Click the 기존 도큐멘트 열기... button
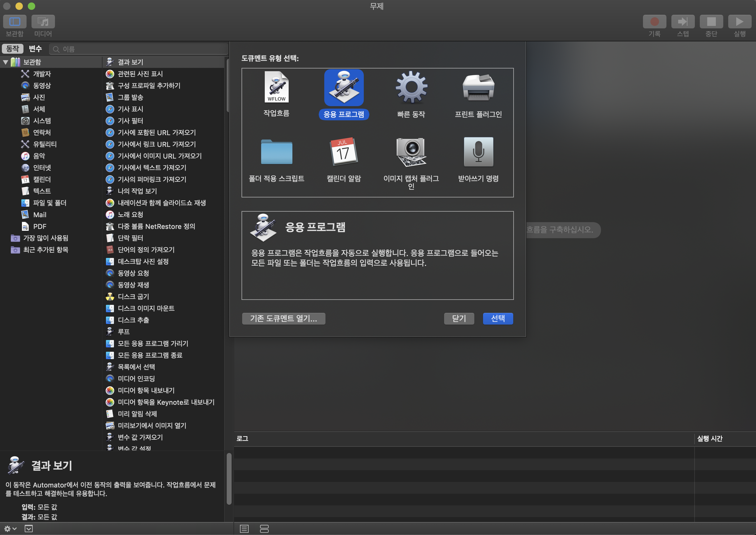Viewport: 756px width, 535px height. pyautogui.click(x=283, y=318)
